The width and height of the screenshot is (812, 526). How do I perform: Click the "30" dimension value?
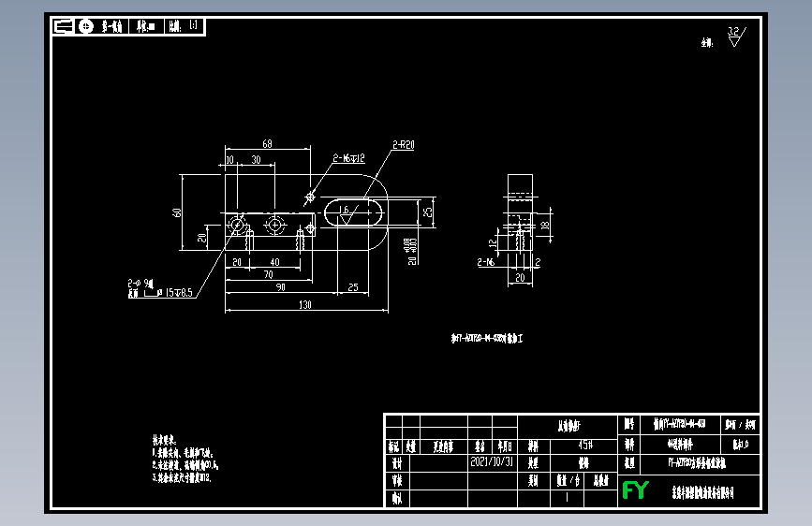click(x=256, y=160)
